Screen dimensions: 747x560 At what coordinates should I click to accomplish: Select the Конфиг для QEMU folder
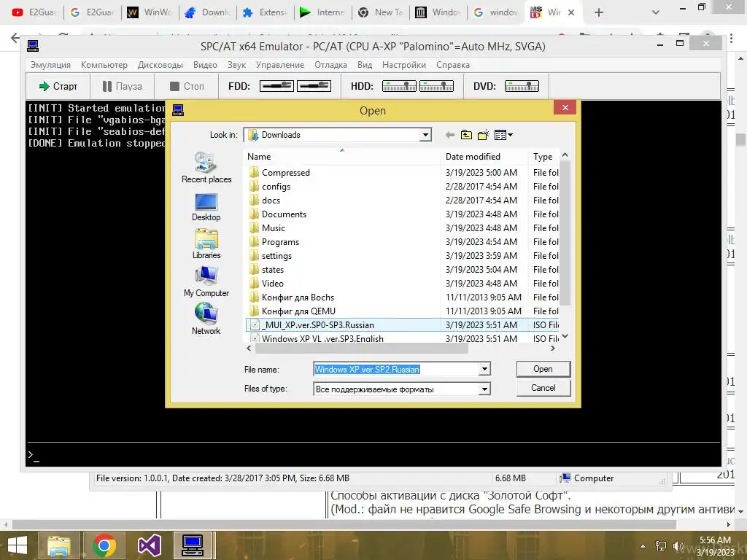298,311
